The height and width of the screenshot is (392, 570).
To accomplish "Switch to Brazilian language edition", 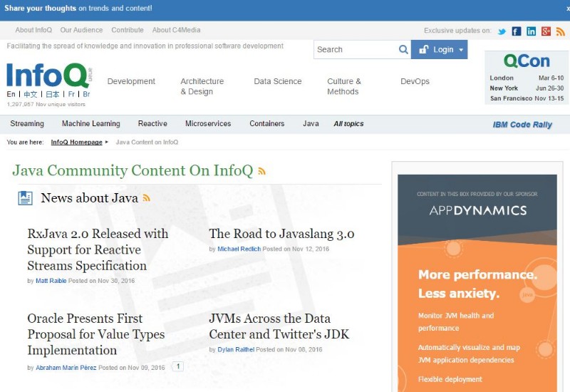I will pyautogui.click(x=86, y=94).
